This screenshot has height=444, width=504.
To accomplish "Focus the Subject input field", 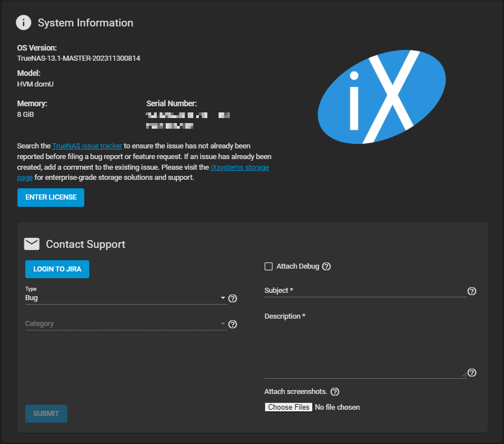I will [x=365, y=291].
